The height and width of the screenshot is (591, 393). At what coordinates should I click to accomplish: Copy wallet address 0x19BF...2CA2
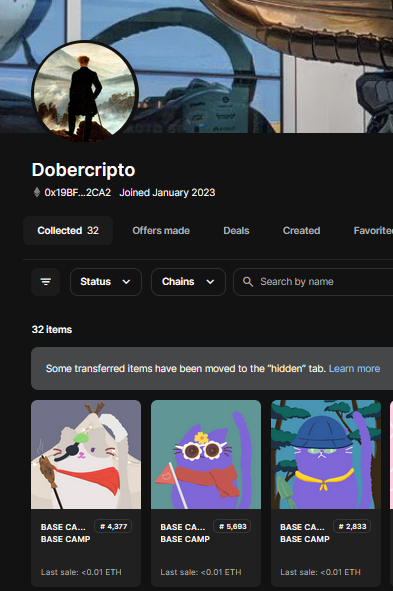[x=78, y=192]
